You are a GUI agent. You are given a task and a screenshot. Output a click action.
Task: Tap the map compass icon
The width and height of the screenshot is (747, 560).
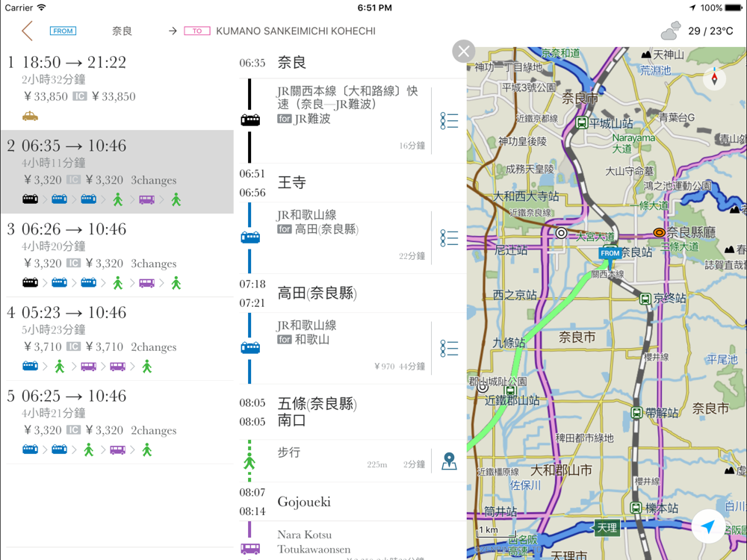click(x=714, y=78)
